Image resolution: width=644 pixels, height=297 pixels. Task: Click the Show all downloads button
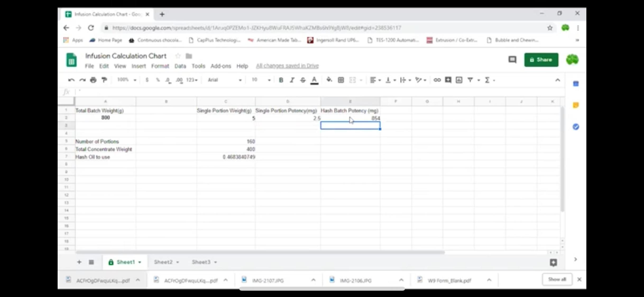coord(557,279)
